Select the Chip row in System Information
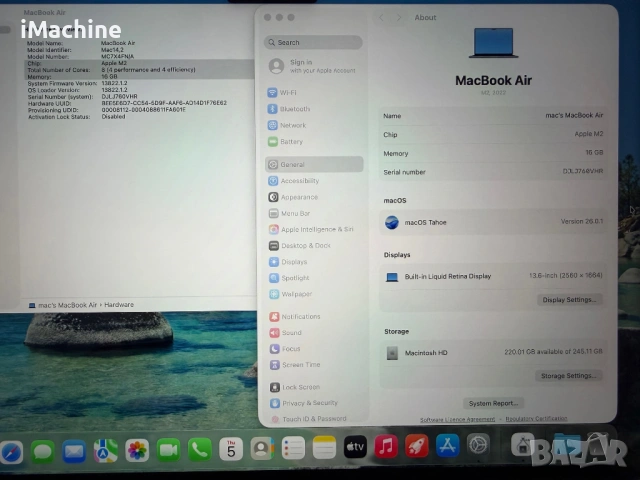640x480 pixels. [x=140, y=63]
